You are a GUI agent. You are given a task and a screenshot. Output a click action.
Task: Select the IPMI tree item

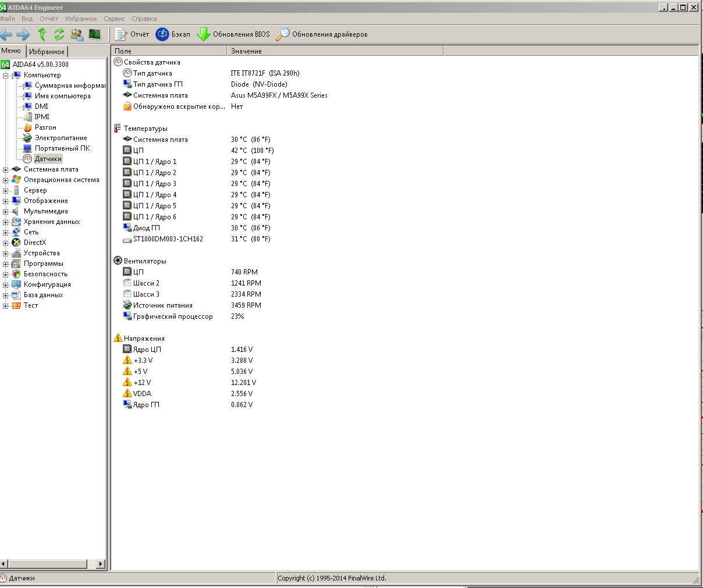(x=42, y=117)
